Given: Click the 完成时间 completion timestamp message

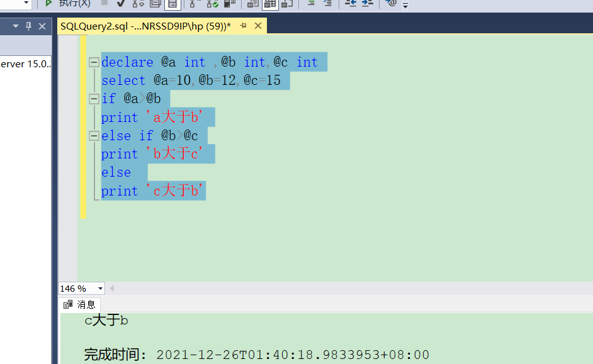Looking at the screenshot, I should tap(256, 355).
